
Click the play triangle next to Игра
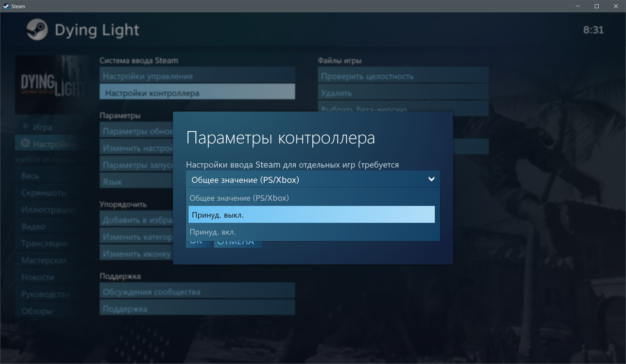(26, 126)
